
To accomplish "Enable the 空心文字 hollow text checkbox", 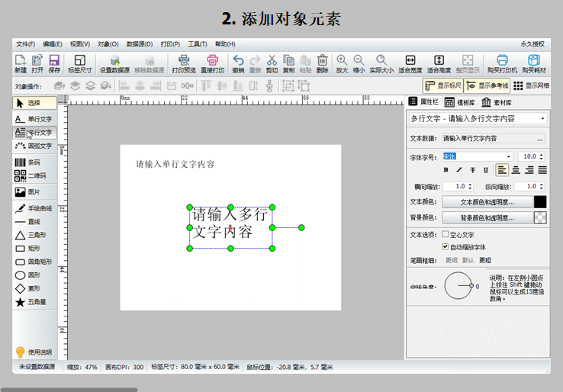I will click(446, 234).
